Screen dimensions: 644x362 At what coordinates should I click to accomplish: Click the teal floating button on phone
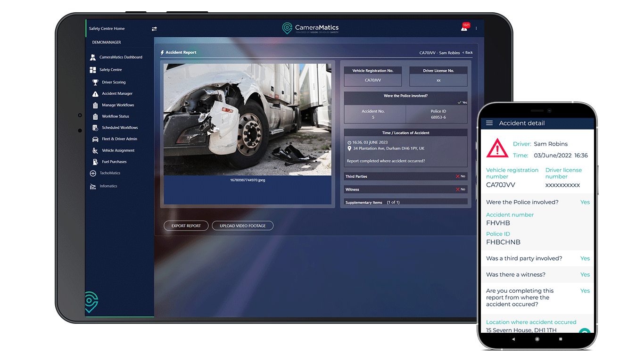(x=585, y=331)
